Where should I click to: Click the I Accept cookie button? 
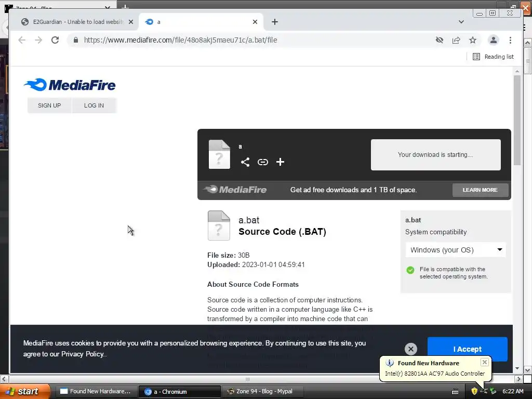coord(467,349)
